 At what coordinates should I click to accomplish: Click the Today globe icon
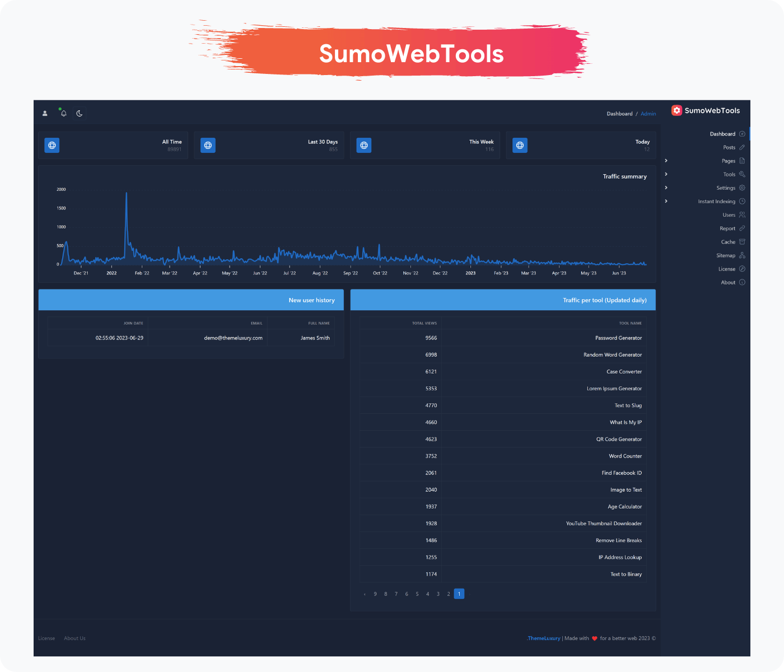[520, 146]
